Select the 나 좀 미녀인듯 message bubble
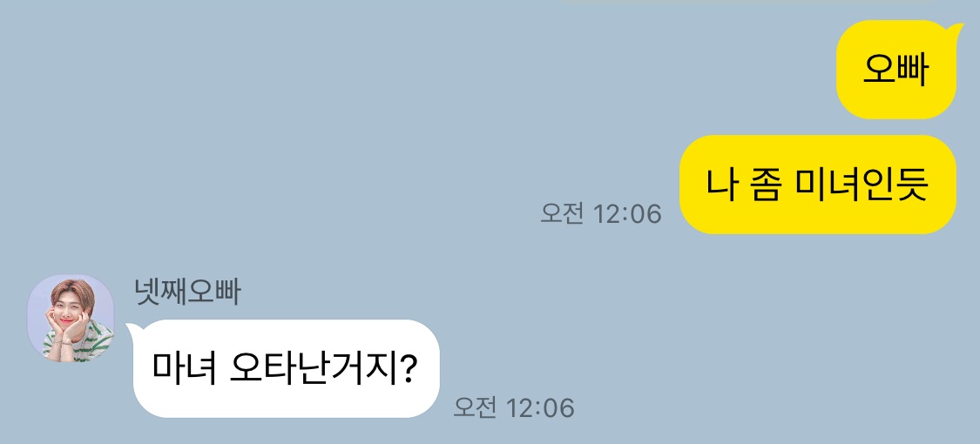The width and height of the screenshot is (980, 444). [817, 185]
